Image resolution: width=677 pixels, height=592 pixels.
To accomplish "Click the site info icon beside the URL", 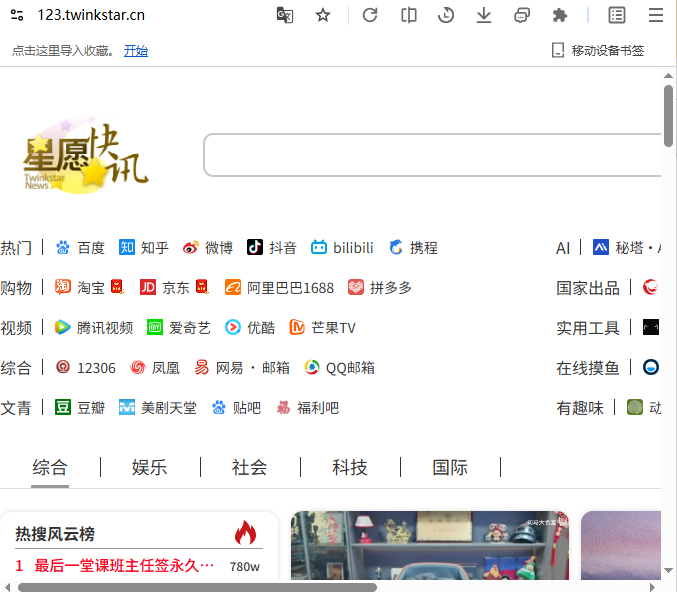I will tap(17, 15).
